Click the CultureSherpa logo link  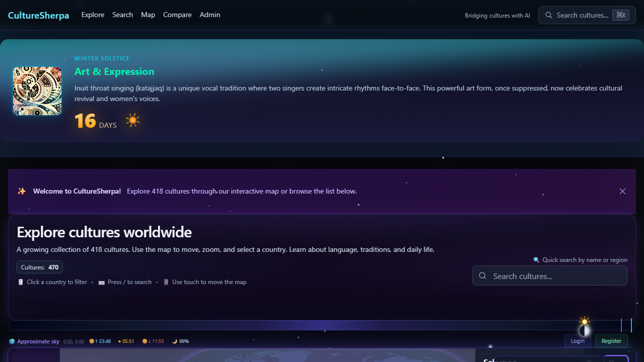(x=38, y=15)
